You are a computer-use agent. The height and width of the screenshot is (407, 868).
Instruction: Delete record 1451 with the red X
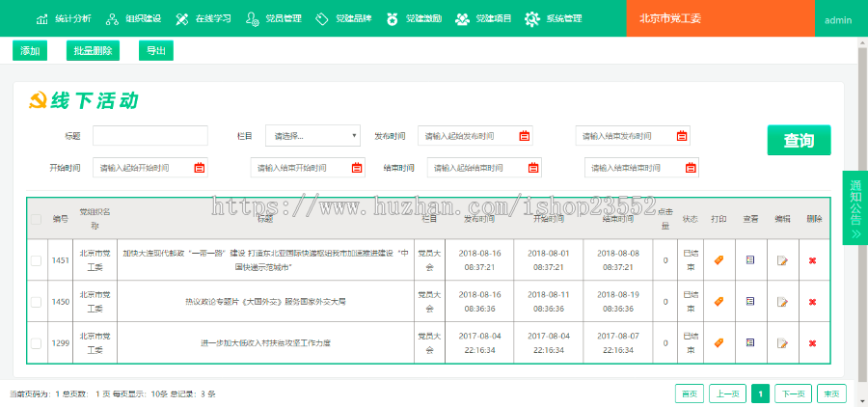tap(812, 260)
